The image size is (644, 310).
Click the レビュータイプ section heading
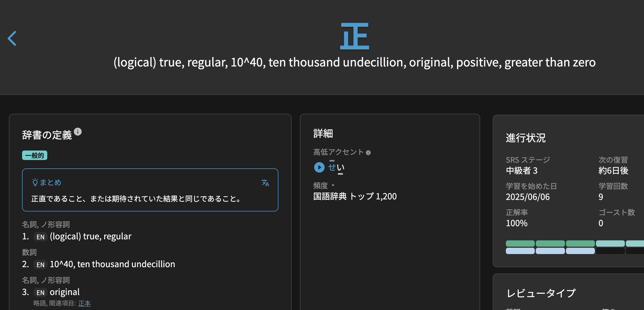point(541,293)
